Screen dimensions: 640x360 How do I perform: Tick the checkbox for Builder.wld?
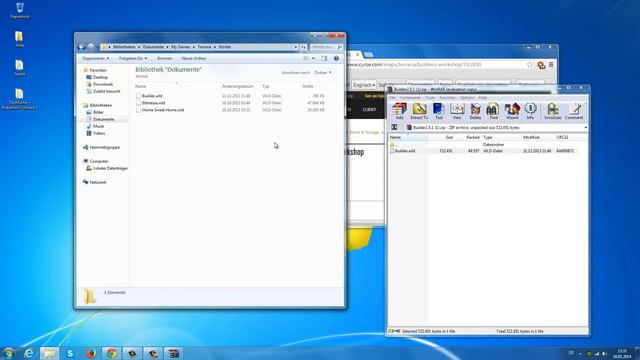(x=138, y=96)
